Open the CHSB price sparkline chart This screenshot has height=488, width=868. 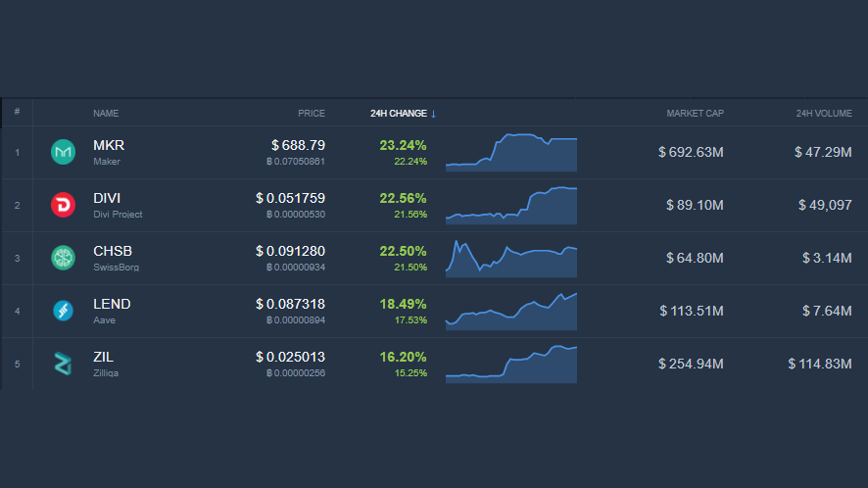511,258
